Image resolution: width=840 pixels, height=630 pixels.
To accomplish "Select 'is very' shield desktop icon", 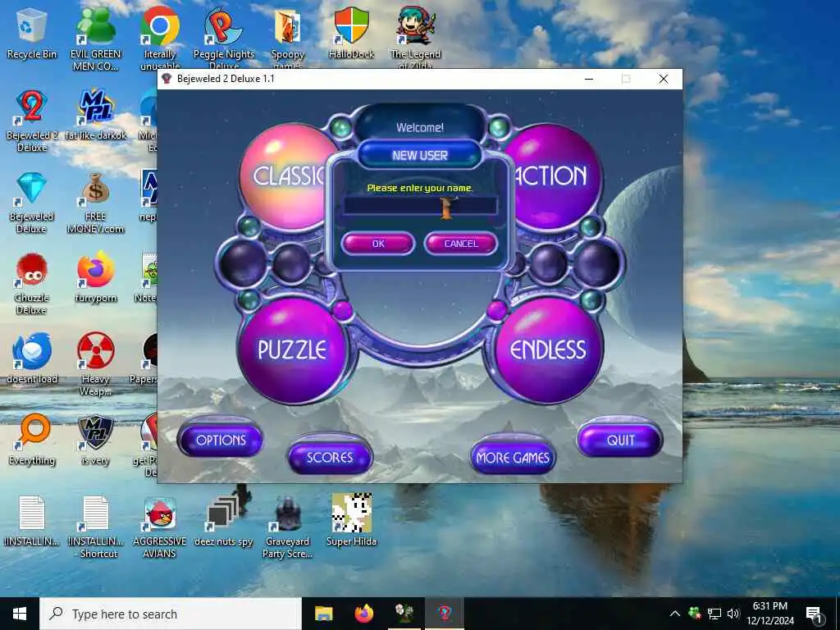I will click(x=95, y=441).
